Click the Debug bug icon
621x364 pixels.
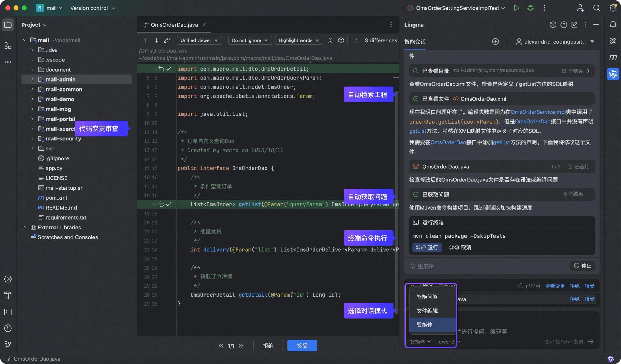coord(530,8)
